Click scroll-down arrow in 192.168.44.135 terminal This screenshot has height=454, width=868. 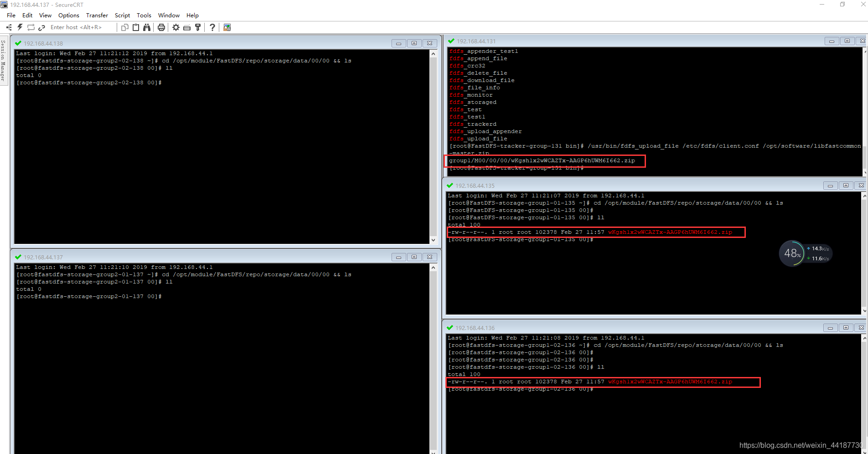click(x=864, y=310)
